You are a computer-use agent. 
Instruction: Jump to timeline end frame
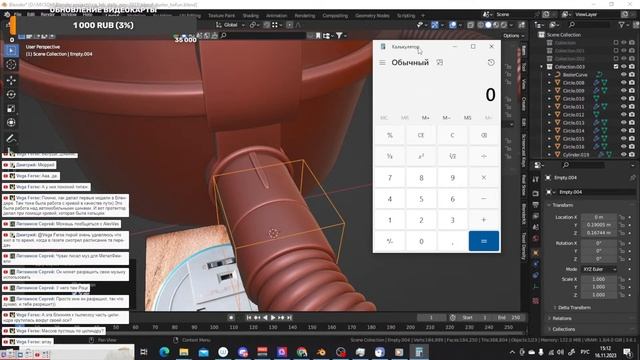point(289,318)
